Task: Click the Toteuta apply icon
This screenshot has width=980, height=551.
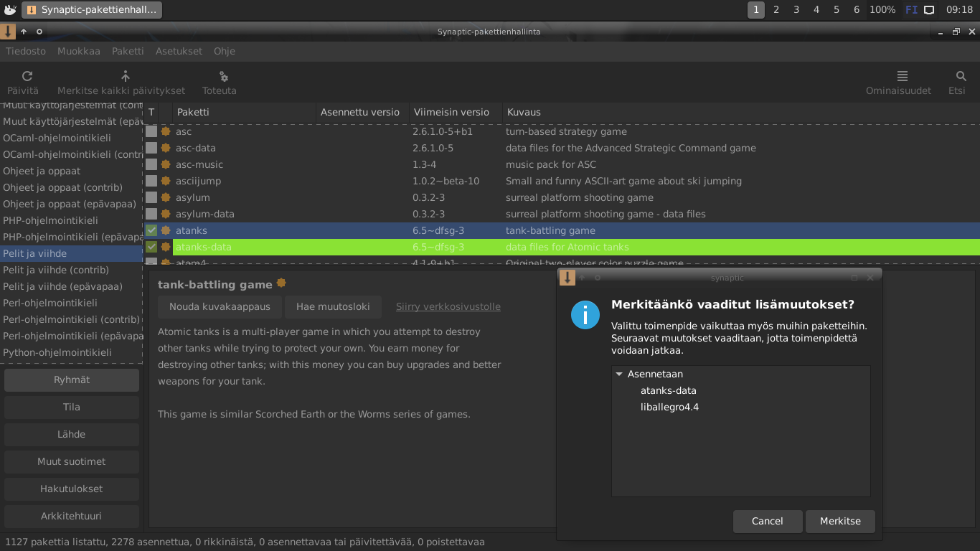Action: 223,76
